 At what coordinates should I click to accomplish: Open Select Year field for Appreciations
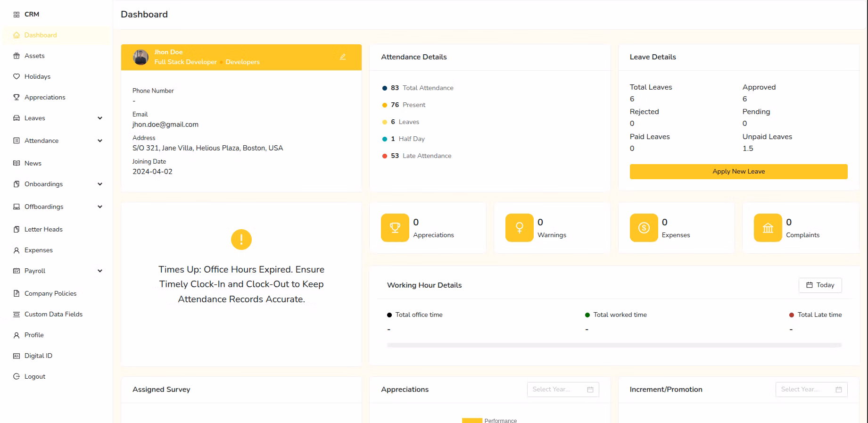(562, 390)
